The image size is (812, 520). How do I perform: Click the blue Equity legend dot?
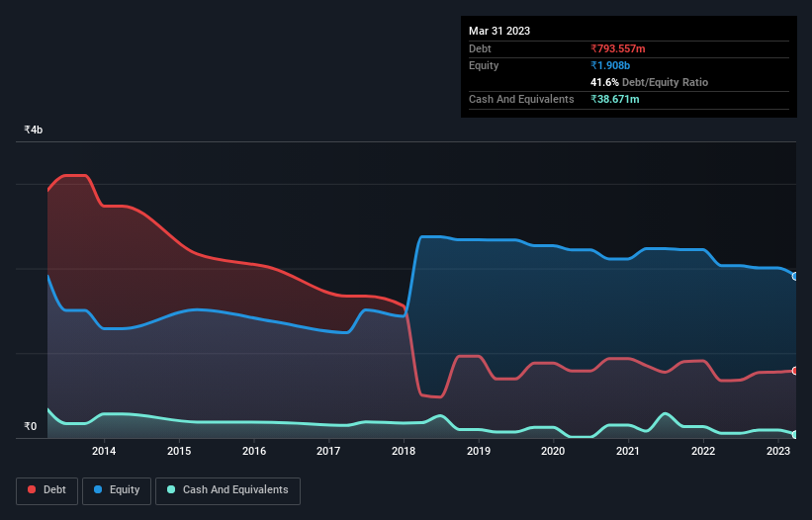coord(98,489)
